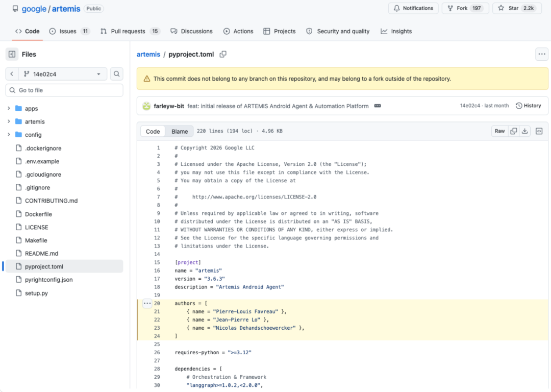Open the Makefile file
Image resolution: width=551 pixels, height=392 pixels.
point(36,240)
